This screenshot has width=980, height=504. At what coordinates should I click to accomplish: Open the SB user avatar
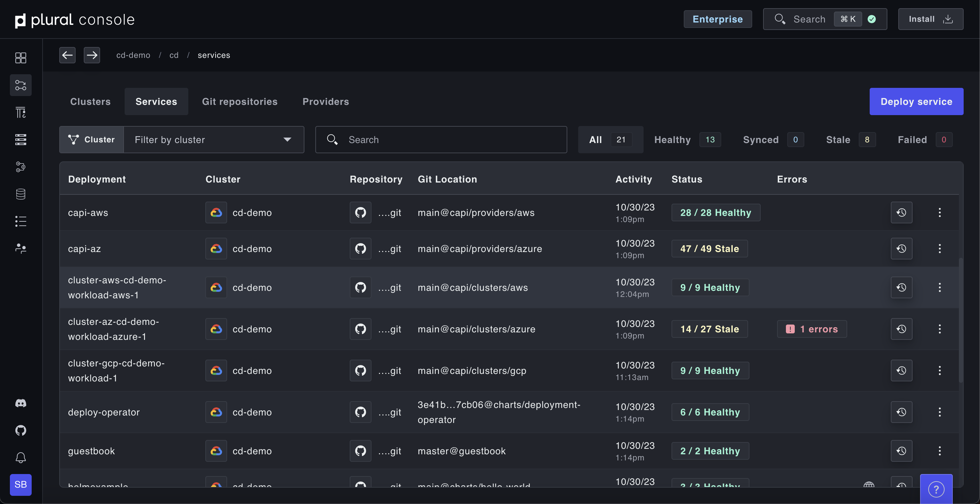pos(20,485)
